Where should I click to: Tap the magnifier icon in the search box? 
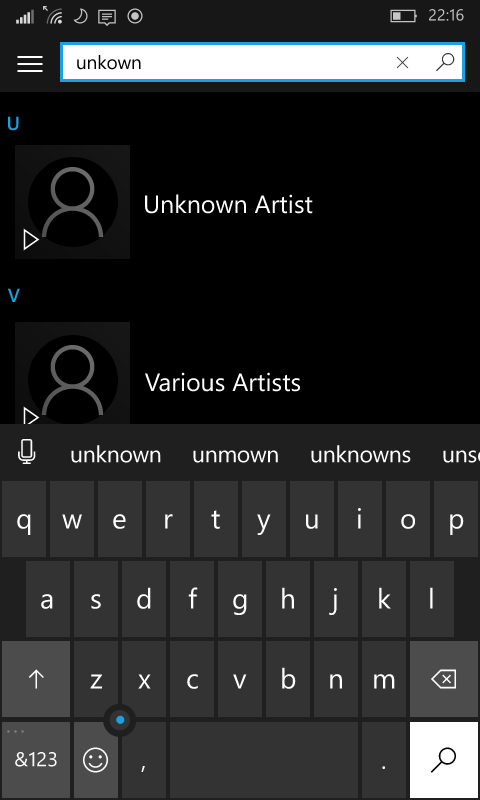[x=445, y=62]
